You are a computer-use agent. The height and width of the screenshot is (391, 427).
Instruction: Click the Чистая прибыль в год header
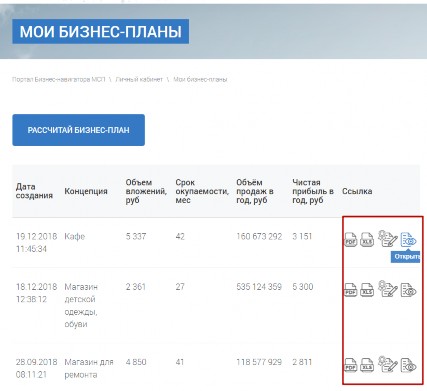pyautogui.click(x=313, y=191)
